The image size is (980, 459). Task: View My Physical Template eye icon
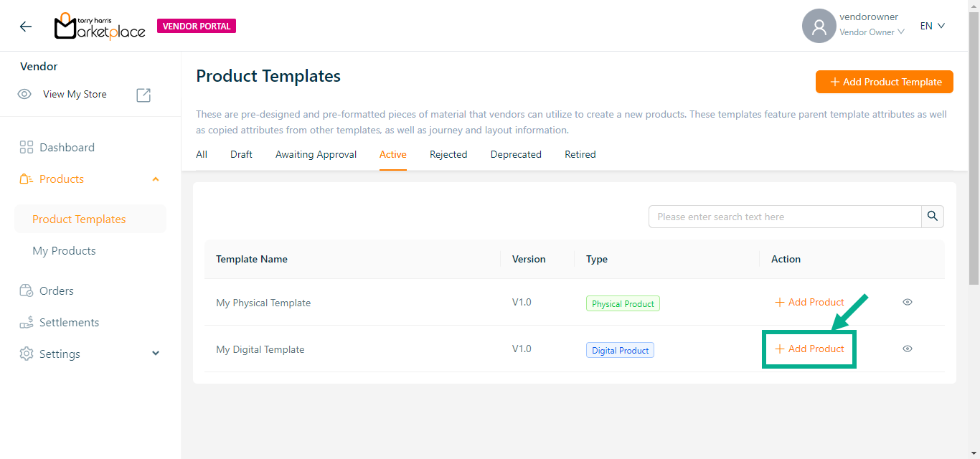[907, 303]
